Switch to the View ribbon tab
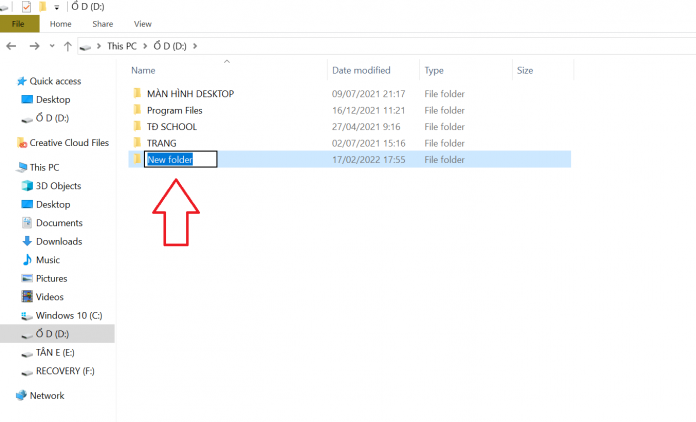Viewport: 696px width, 422px height. click(143, 23)
